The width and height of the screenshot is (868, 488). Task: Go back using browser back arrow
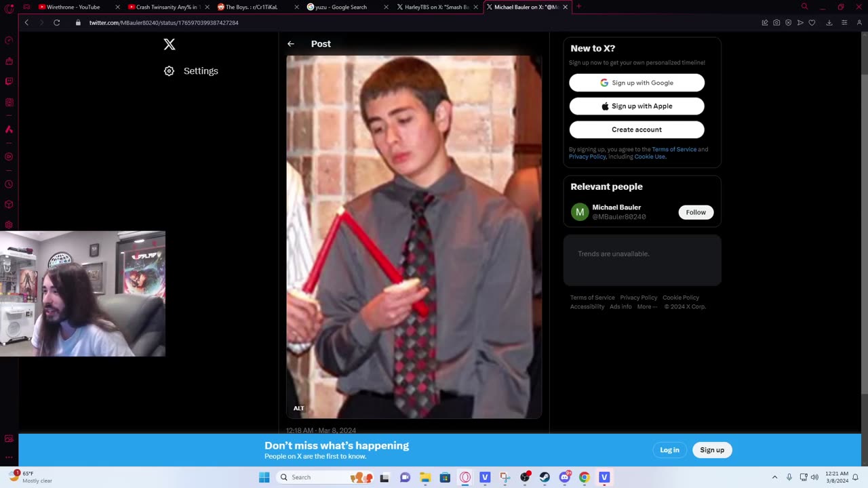tap(26, 22)
